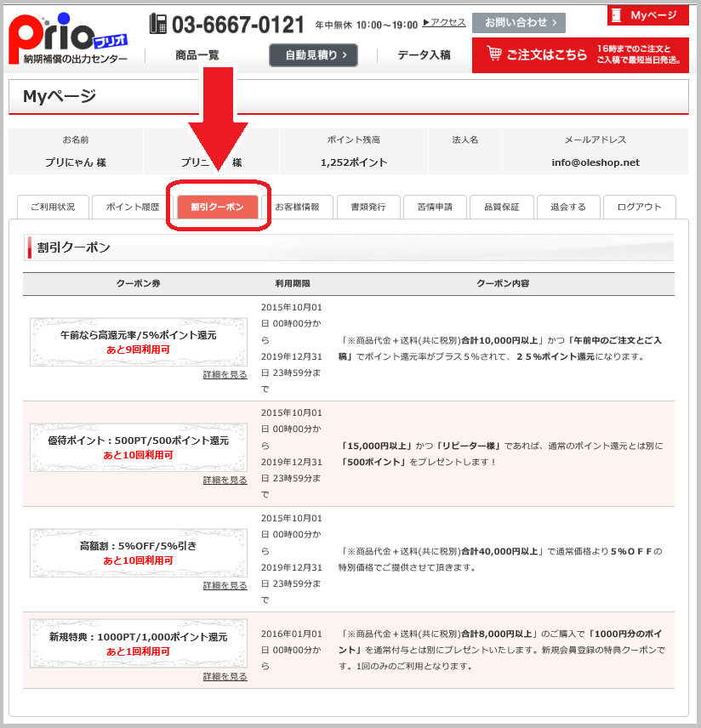Click the 新規特典：1000PT coupon ticket
Viewport: 701px width, 728px height.
point(139,644)
